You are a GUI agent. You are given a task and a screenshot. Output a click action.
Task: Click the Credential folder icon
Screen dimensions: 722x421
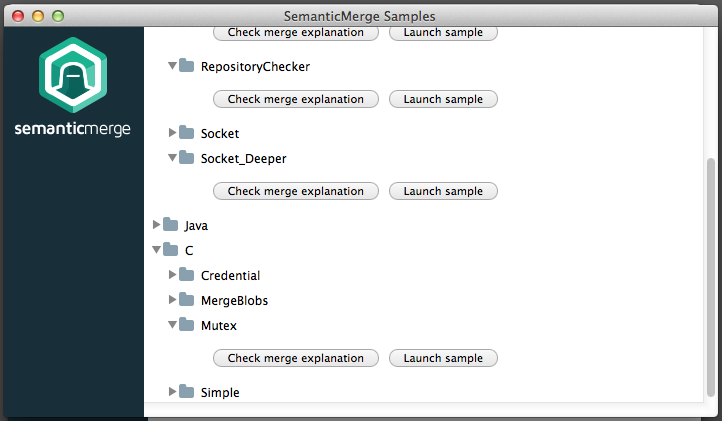click(186, 275)
